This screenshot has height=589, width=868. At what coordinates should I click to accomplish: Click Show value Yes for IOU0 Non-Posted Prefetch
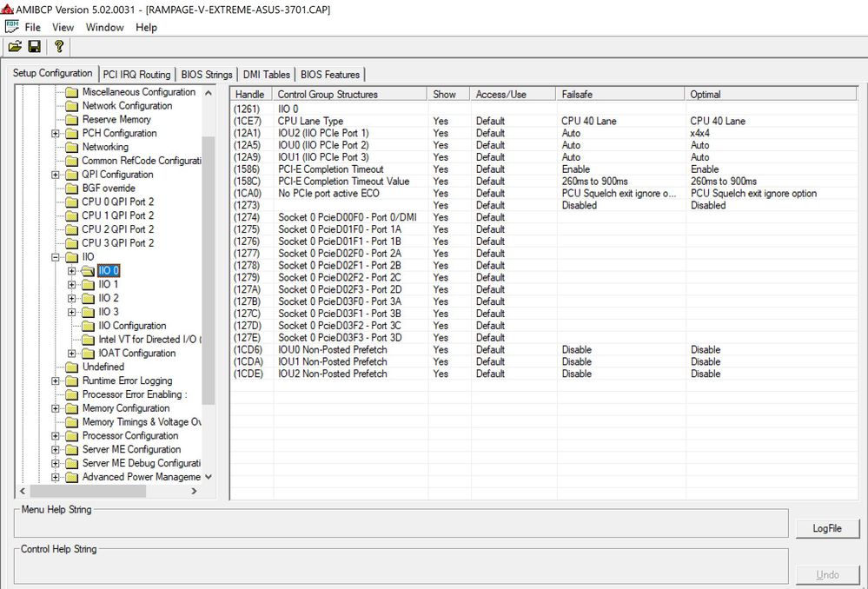441,350
